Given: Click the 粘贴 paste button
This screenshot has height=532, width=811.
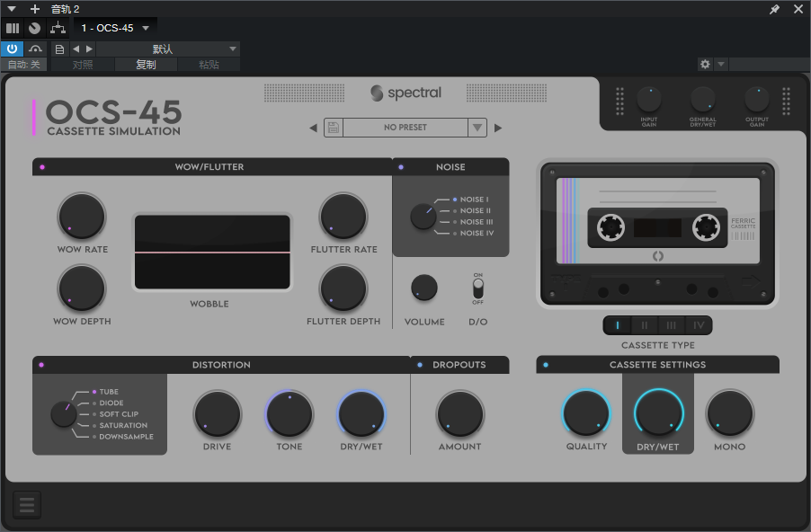Looking at the screenshot, I should point(209,65).
